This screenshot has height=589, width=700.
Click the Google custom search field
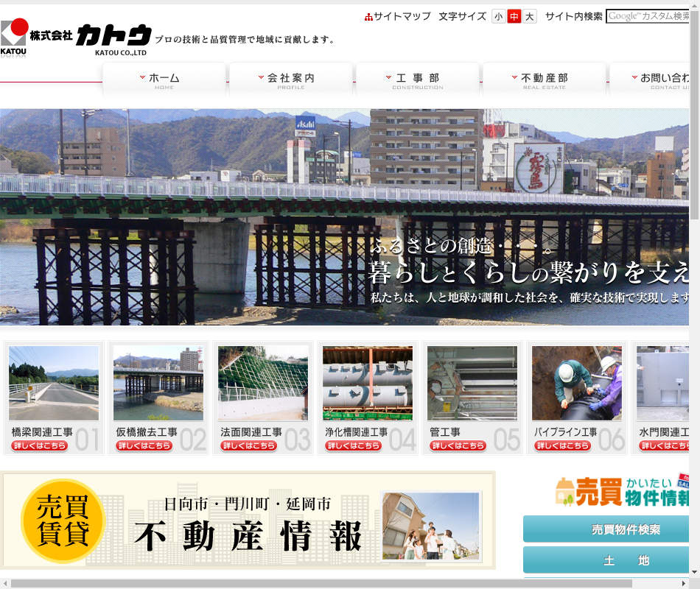(648, 16)
